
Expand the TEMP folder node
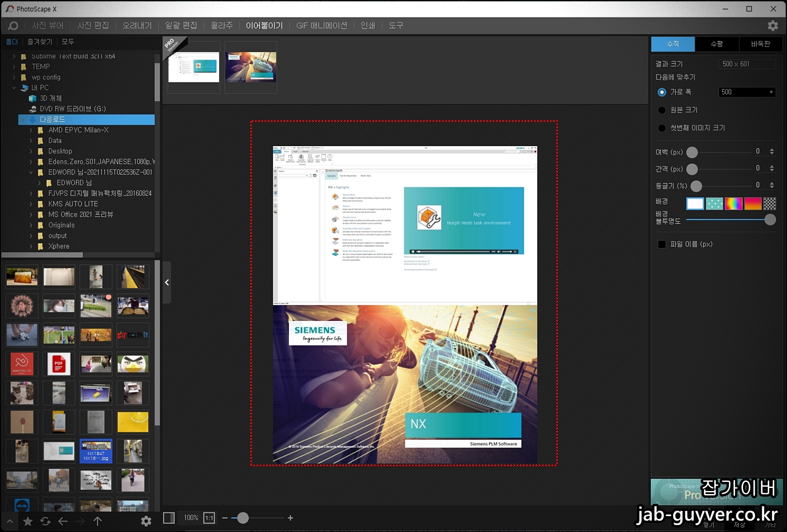point(14,67)
